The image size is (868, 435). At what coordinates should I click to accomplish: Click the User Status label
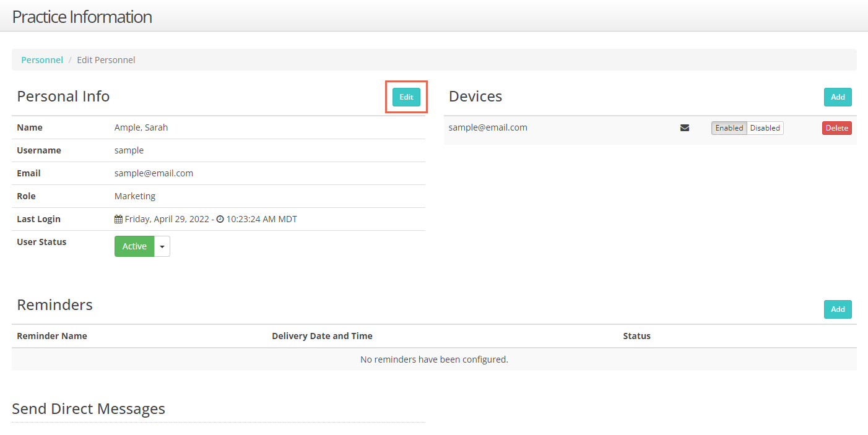(41, 242)
